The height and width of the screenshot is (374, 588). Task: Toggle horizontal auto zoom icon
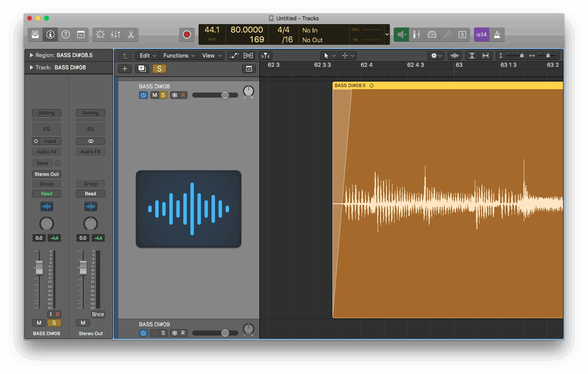[x=486, y=56]
